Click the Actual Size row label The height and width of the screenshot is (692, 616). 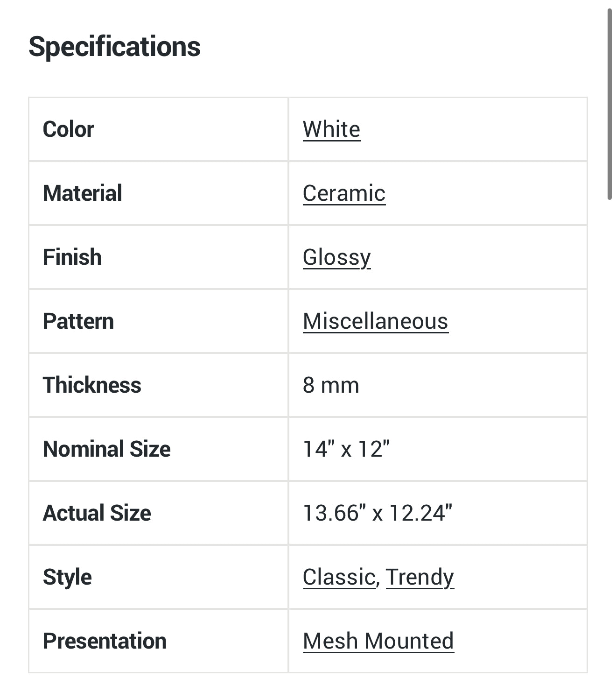[x=97, y=513]
